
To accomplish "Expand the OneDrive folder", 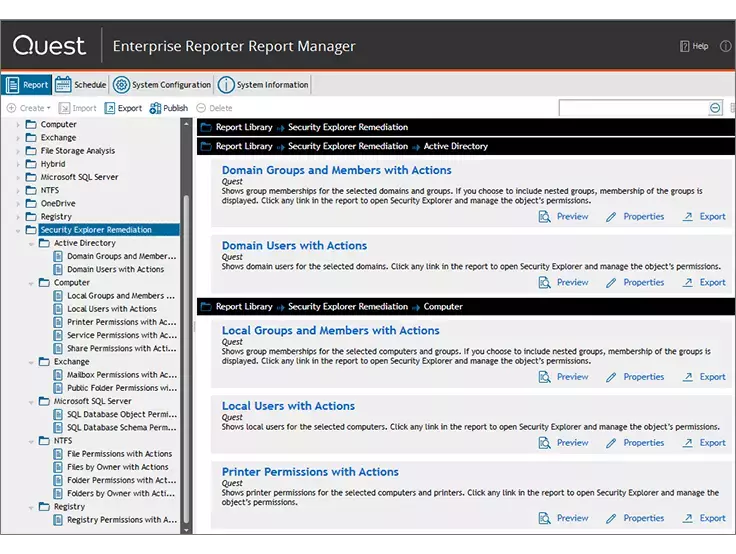I will 18,204.
